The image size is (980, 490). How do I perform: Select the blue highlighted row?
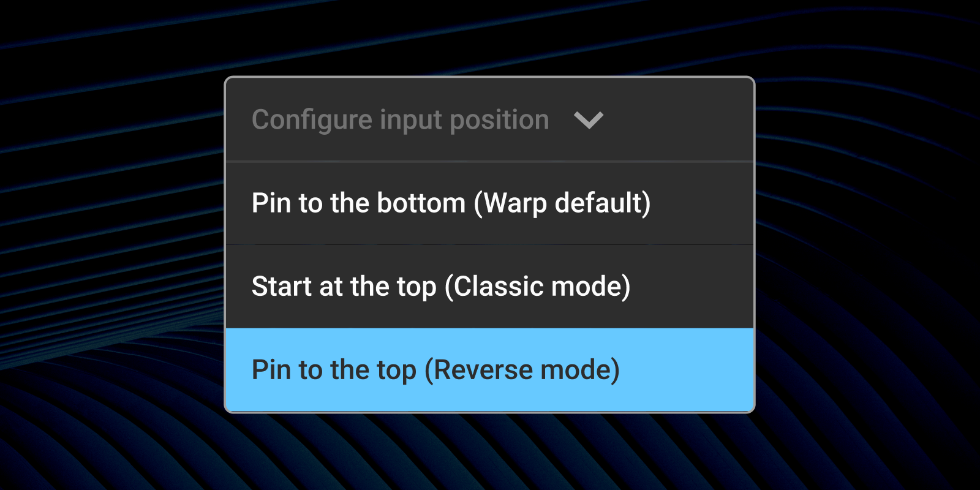pyautogui.click(x=490, y=369)
